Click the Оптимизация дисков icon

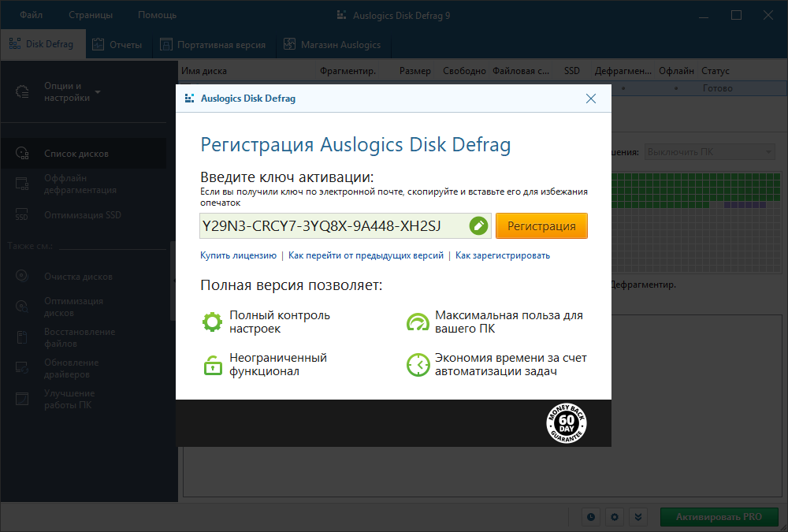coord(21,307)
